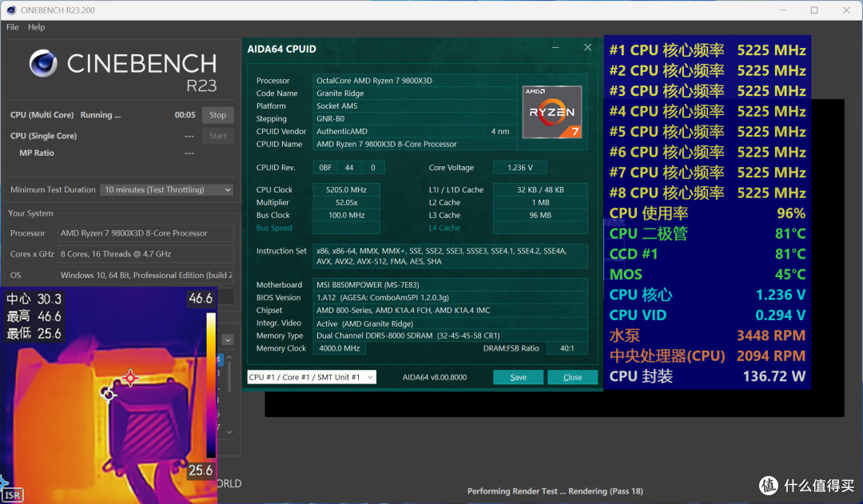Open the File menu
The height and width of the screenshot is (504, 863).
[x=12, y=27]
